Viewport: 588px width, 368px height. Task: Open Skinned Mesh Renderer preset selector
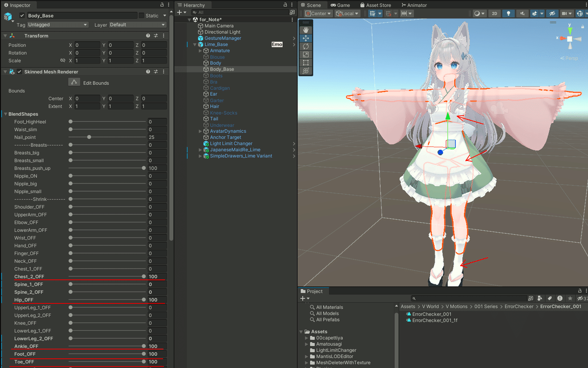(156, 72)
